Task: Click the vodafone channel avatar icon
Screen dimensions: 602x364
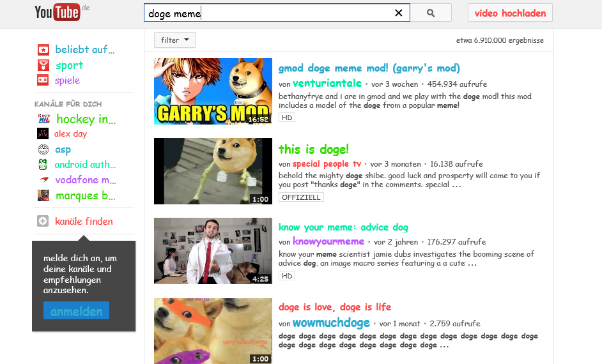Action: [43, 179]
